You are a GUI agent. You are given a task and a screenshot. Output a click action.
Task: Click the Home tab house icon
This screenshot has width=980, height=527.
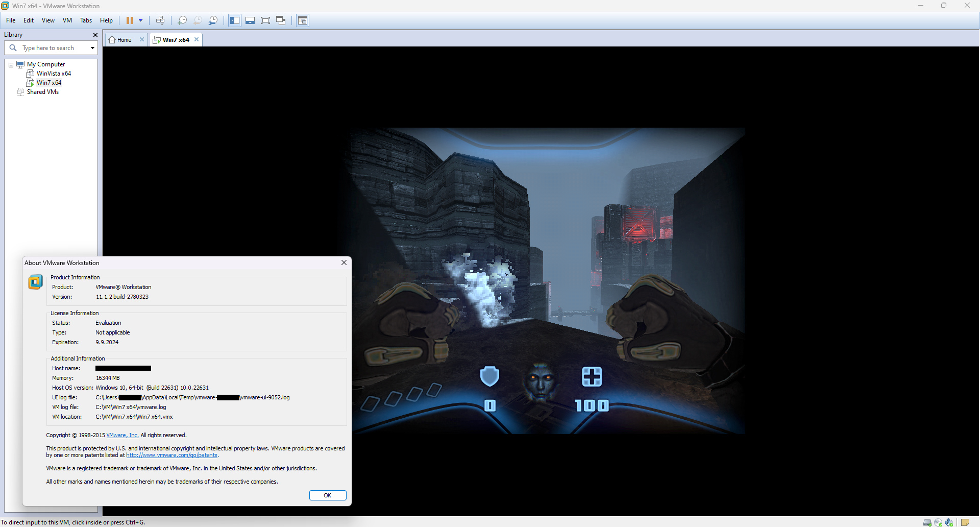point(112,40)
